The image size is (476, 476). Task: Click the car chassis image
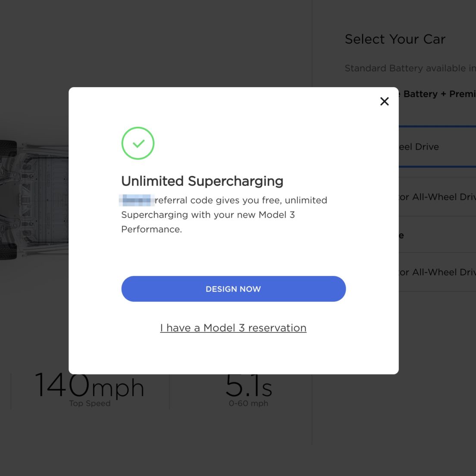(x=34, y=200)
